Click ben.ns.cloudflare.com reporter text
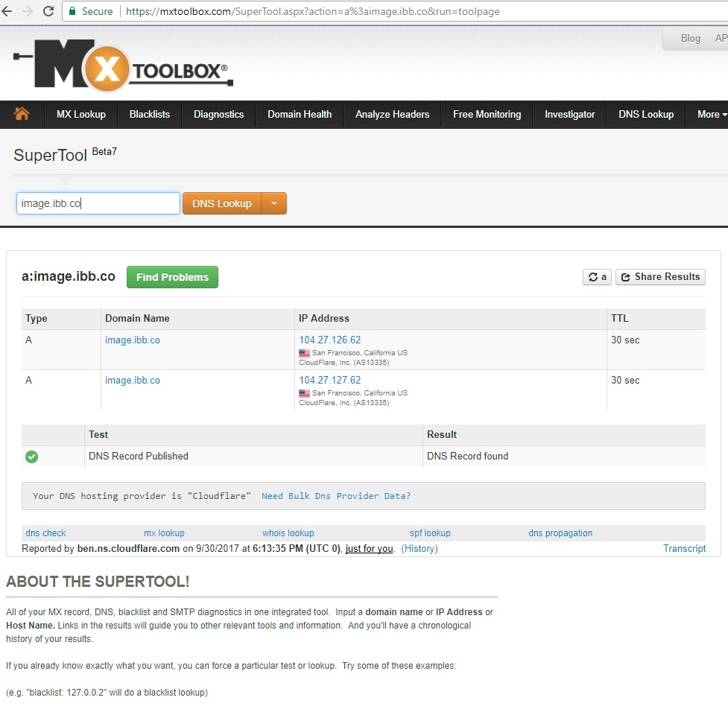Screen dimensions: 728x712 click(128, 549)
